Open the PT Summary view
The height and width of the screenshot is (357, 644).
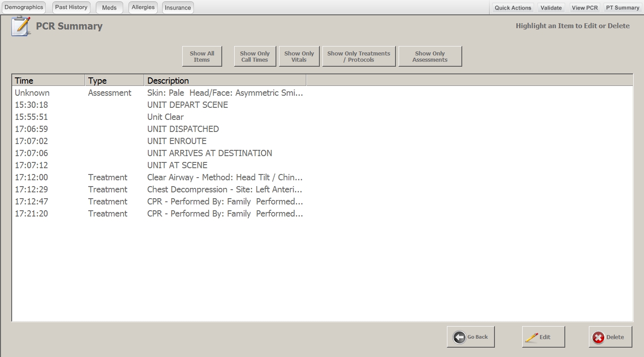(x=623, y=8)
